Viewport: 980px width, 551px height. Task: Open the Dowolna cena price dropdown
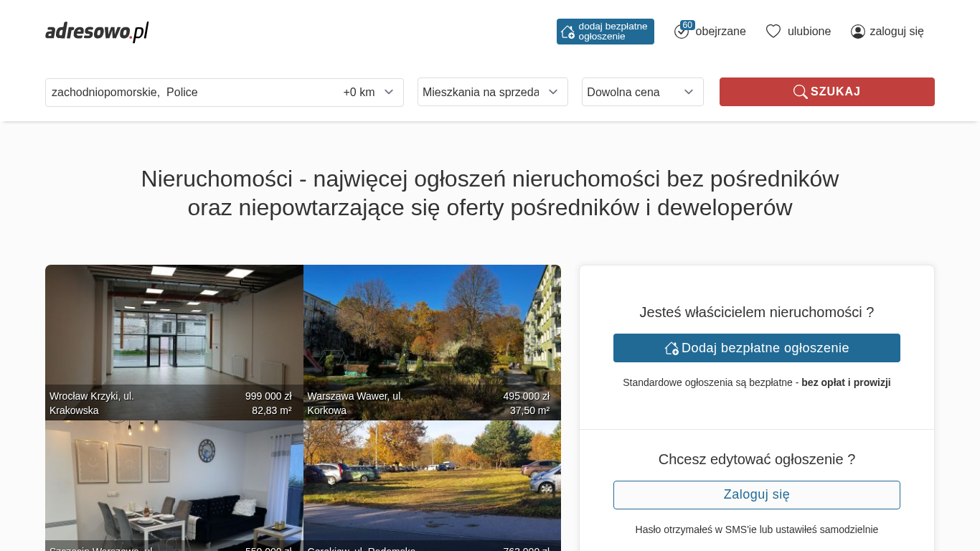pos(642,92)
